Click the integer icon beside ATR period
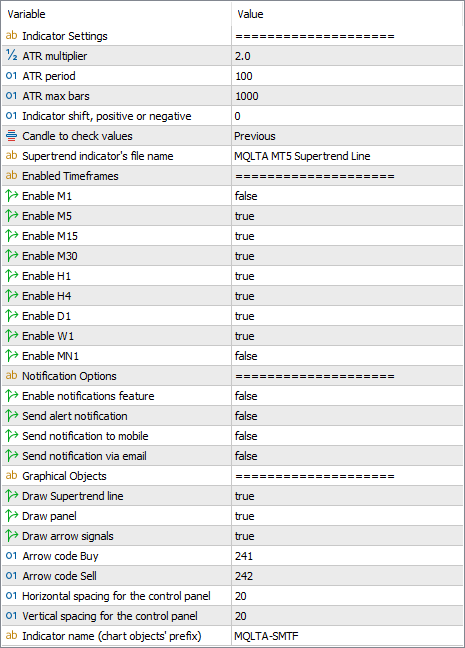The height and width of the screenshot is (648, 465). click(x=12, y=76)
